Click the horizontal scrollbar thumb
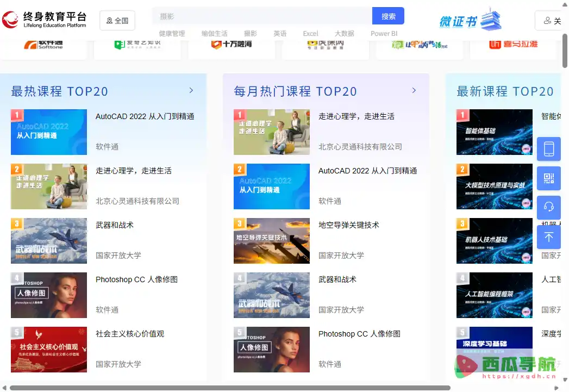This screenshot has height=392, width=569. pyautogui.click(x=230, y=388)
